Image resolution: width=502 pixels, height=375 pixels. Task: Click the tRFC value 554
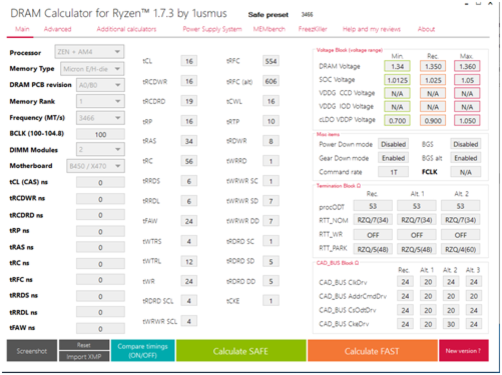[271, 61]
